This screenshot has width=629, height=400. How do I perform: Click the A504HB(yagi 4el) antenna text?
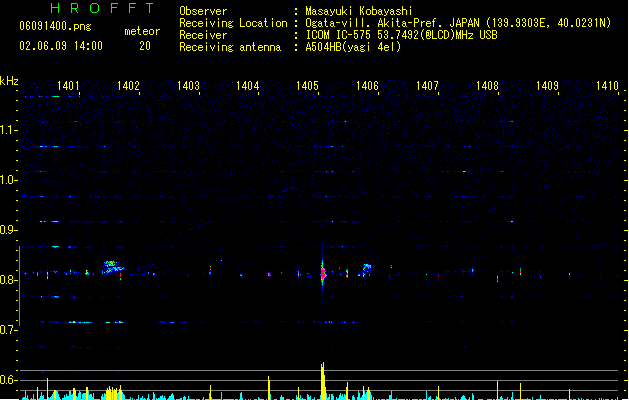353,47
